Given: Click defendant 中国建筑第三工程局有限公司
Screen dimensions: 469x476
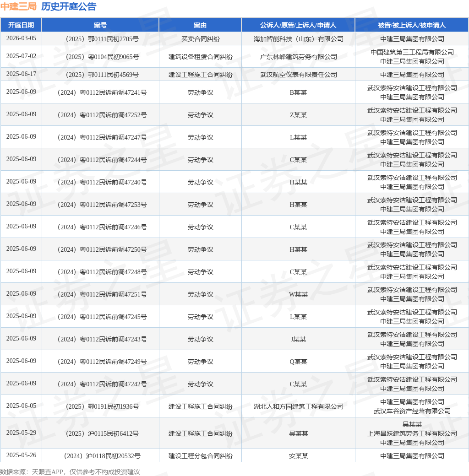Looking at the screenshot, I should pos(412,52).
